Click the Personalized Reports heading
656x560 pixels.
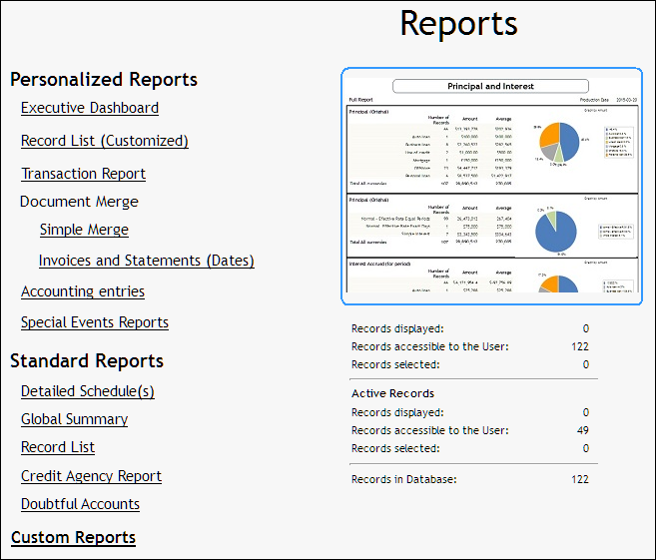point(104,80)
